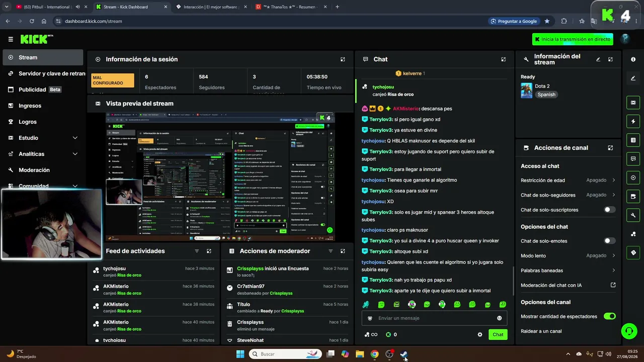
Task: Open the Feed de actividades filter
Action: 197,251
